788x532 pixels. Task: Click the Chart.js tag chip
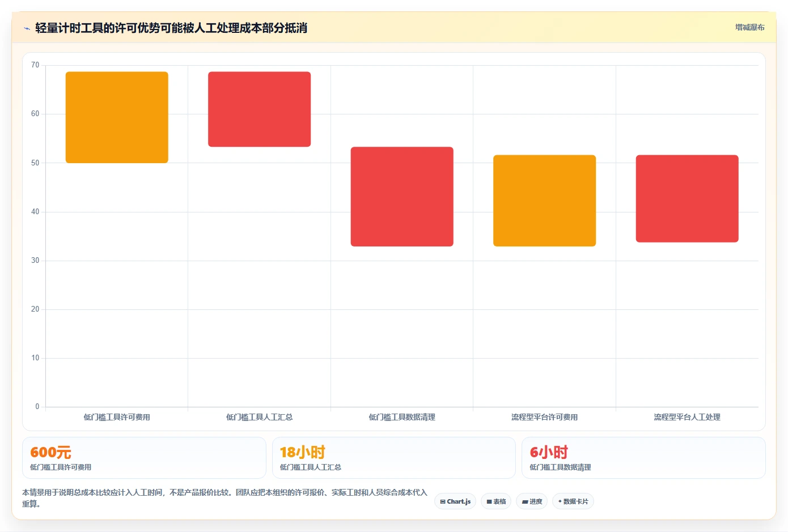(455, 501)
